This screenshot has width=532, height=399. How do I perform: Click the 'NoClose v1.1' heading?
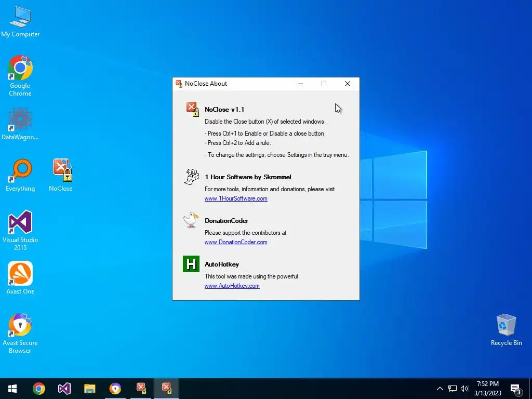click(224, 110)
